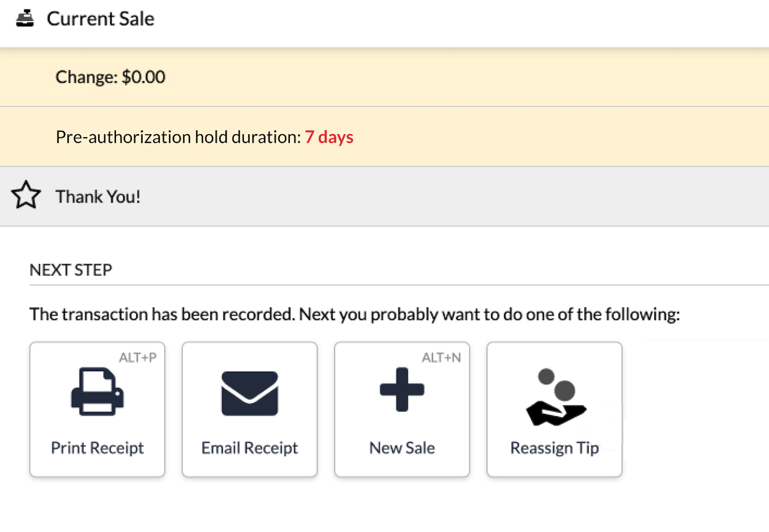Screen dimensions: 769x532
Task: Click the NEXT STEP section heading
Action: [70, 270]
